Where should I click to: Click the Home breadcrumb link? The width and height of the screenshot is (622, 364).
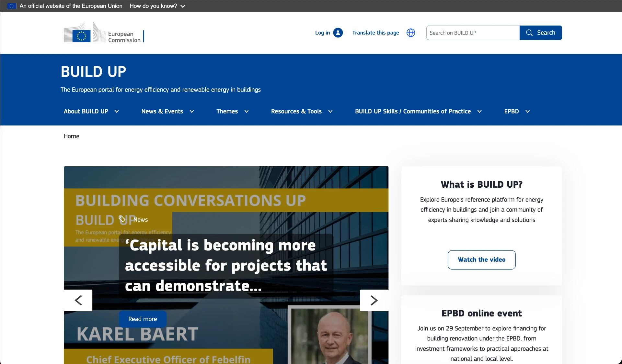pos(71,136)
